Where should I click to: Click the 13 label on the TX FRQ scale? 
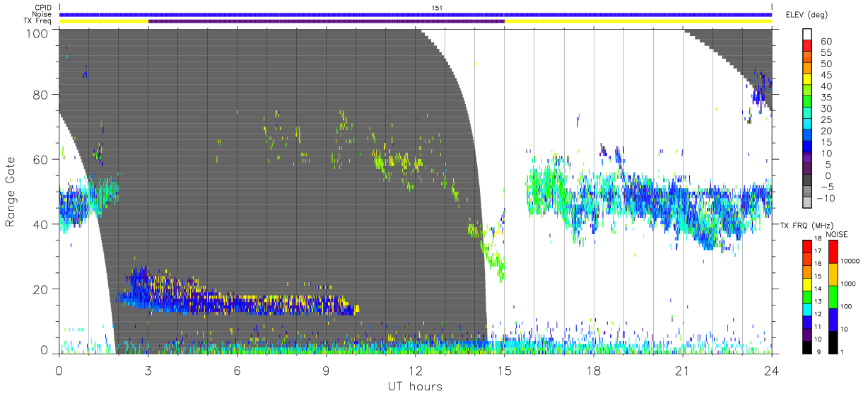(818, 302)
